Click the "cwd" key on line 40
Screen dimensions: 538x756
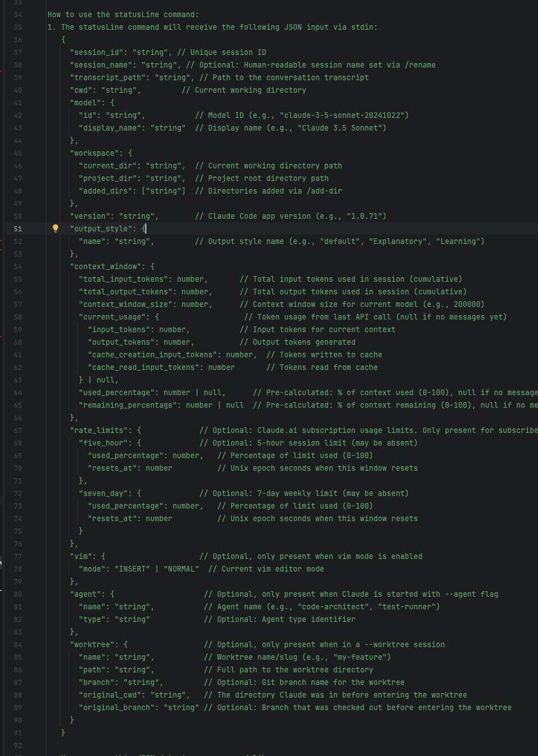coord(81,90)
